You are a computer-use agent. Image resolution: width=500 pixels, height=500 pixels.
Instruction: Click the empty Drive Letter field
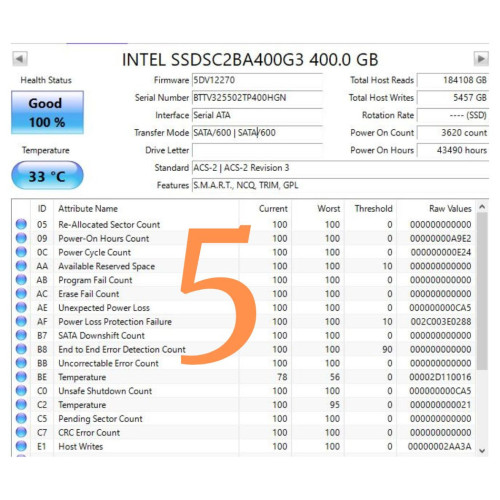257,150
